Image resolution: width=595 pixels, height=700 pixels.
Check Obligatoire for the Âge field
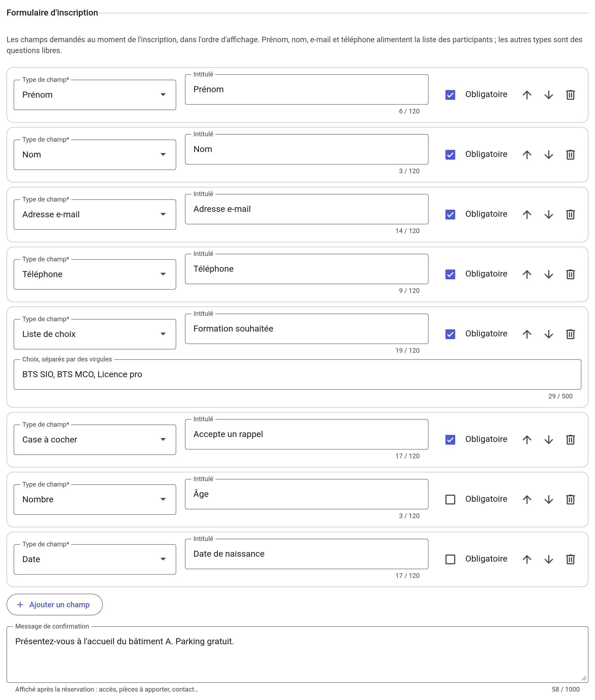tap(450, 499)
